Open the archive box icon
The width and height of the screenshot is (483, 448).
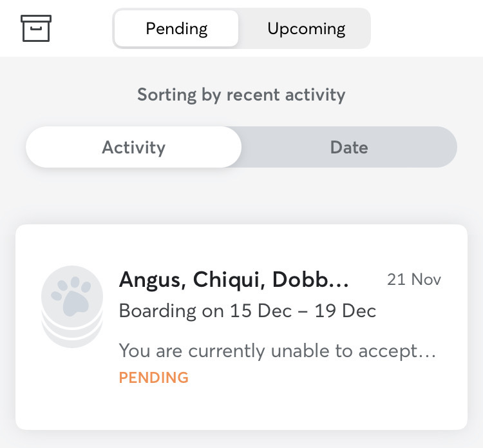pos(36,28)
